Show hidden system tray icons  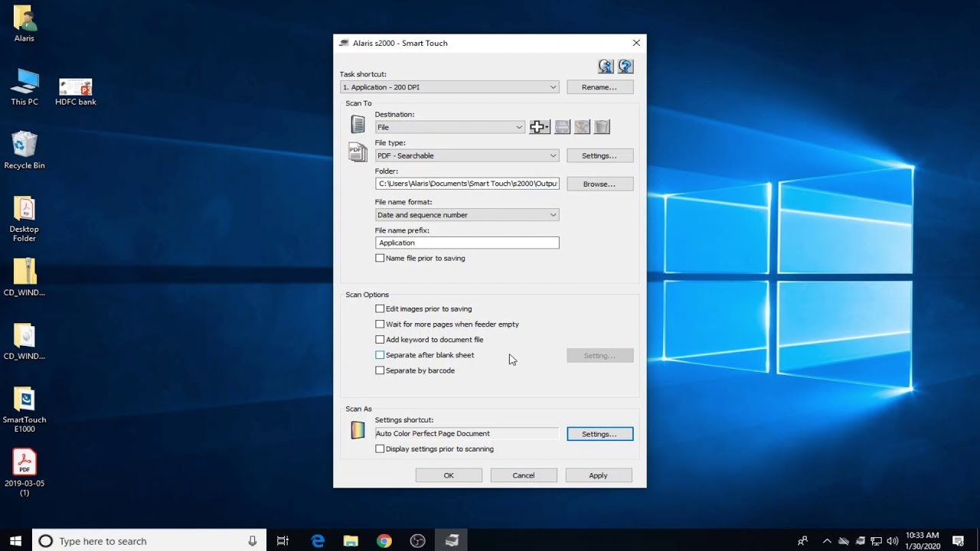[x=827, y=541]
